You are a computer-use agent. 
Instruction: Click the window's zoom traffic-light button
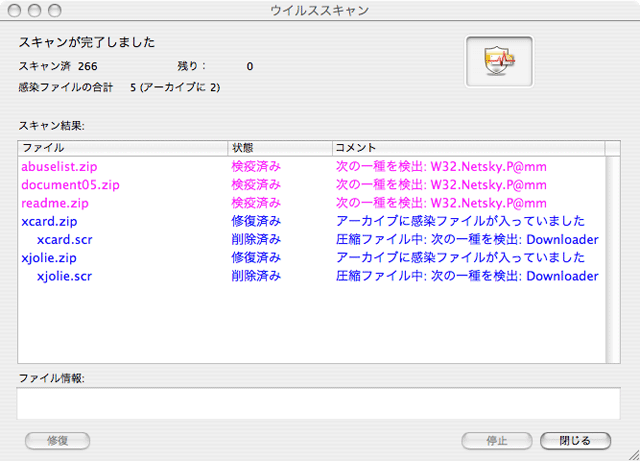tap(54, 10)
